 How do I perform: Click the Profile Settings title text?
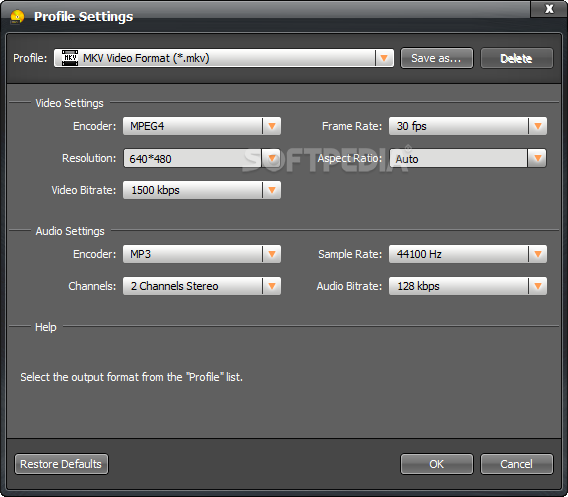(84, 17)
